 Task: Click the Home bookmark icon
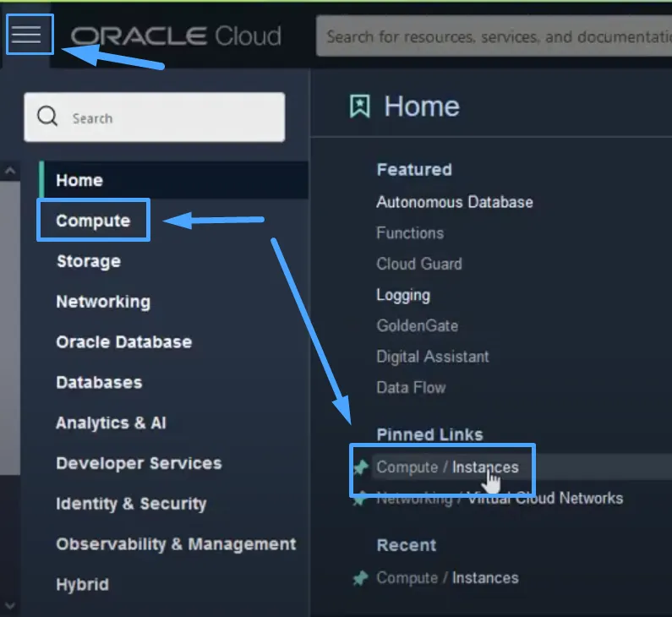(x=360, y=106)
